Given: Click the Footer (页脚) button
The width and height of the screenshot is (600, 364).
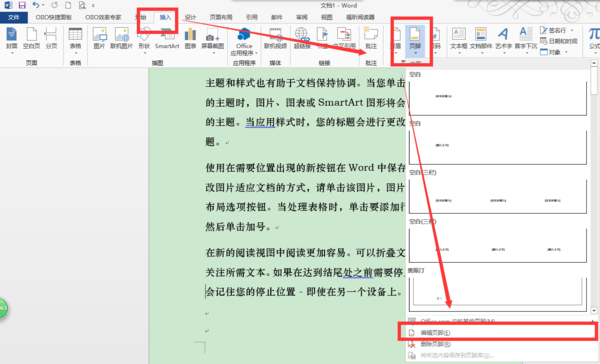Looking at the screenshot, I should point(415,40).
